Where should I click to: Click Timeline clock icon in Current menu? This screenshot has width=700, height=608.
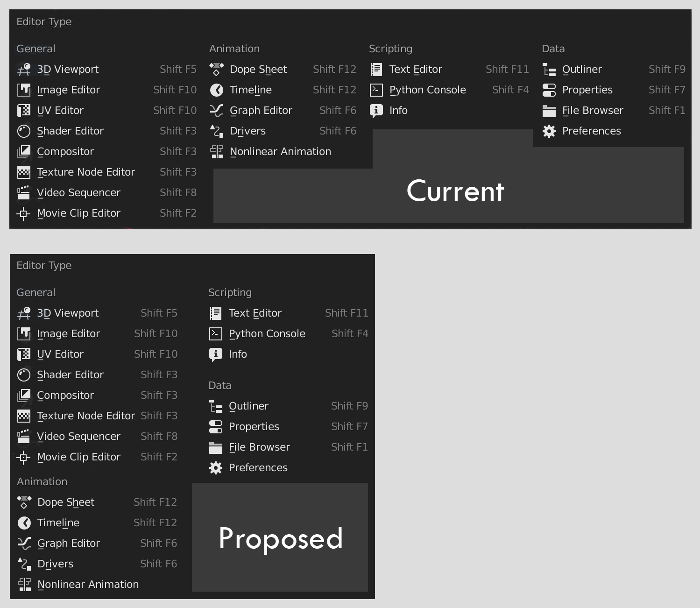click(x=217, y=90)
